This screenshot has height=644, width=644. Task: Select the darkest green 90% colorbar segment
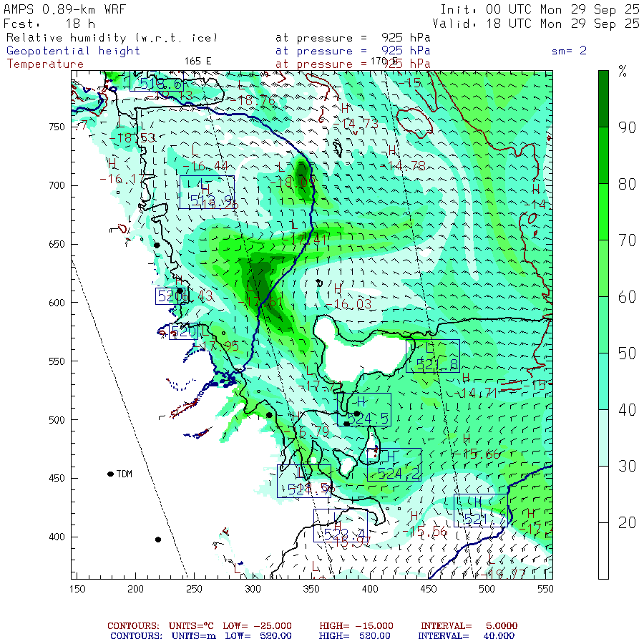(603, 98)
